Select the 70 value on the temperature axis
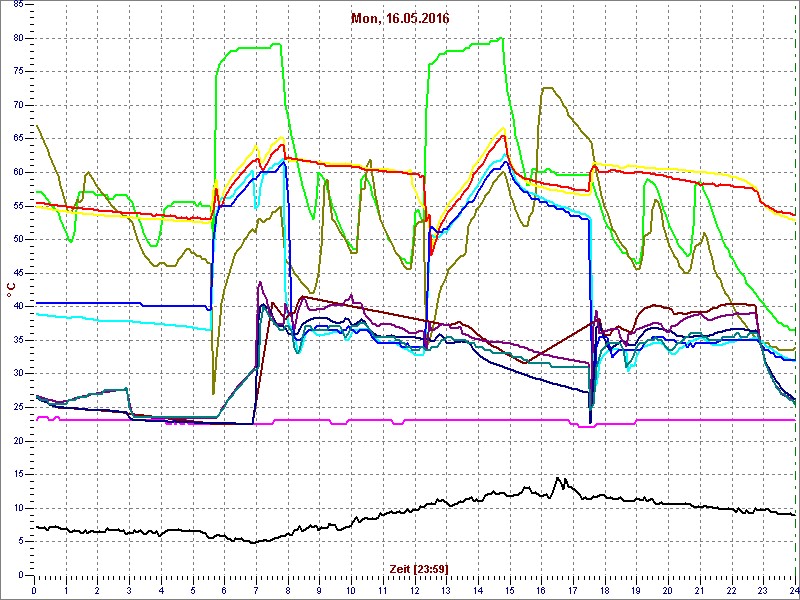800x600 pixels. coord(18,106)
